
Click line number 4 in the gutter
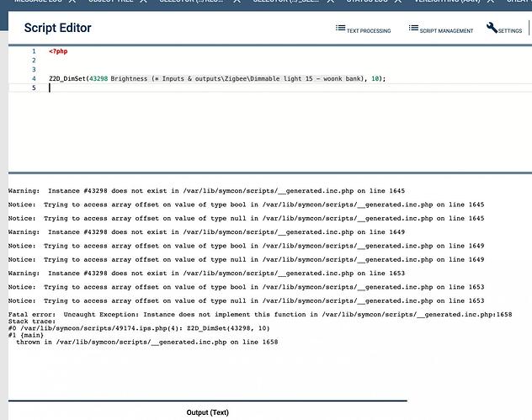[34, 79]
